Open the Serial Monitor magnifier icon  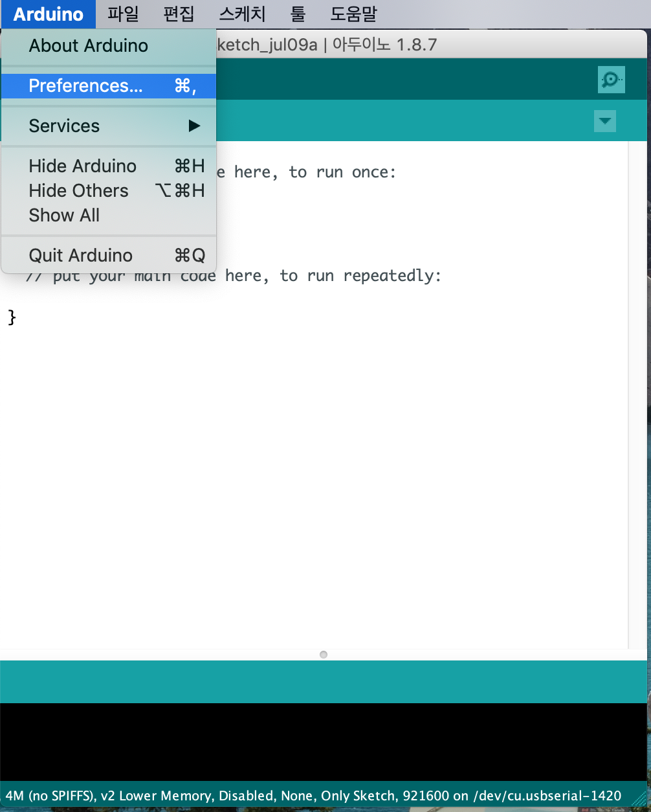[x=611, y=80]
